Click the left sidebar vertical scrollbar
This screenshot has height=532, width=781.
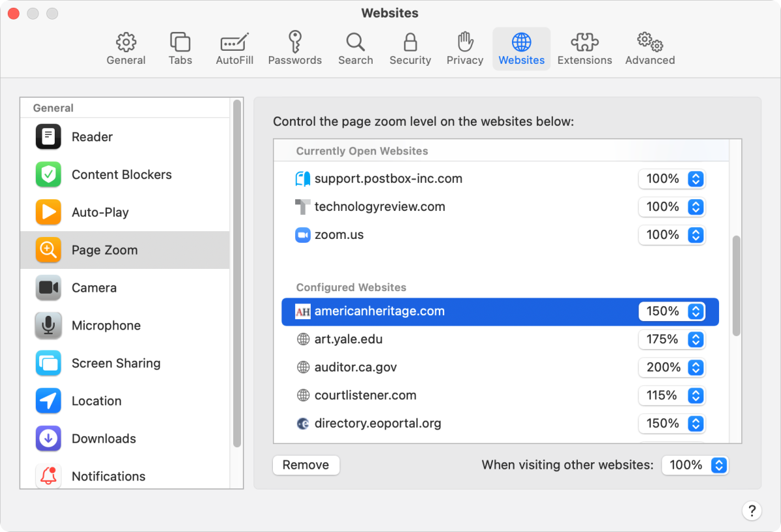(x=237, y=273)
